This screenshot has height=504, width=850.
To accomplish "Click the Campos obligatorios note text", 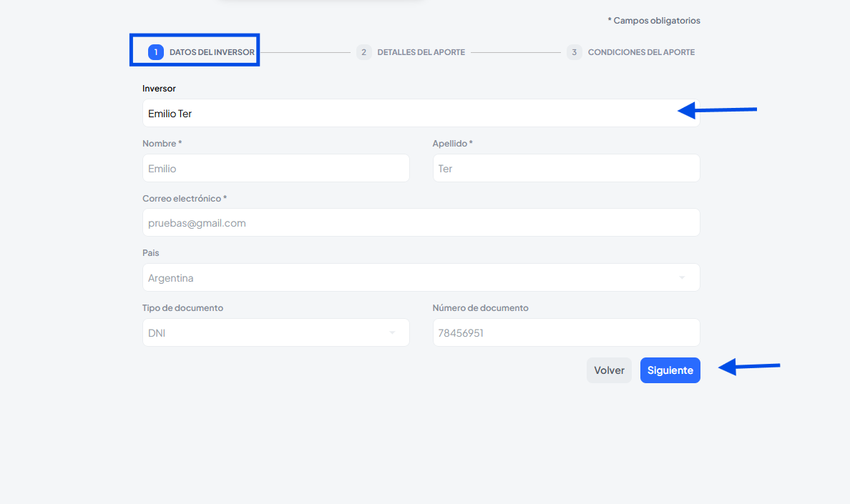I will click(x=654, y=21).
